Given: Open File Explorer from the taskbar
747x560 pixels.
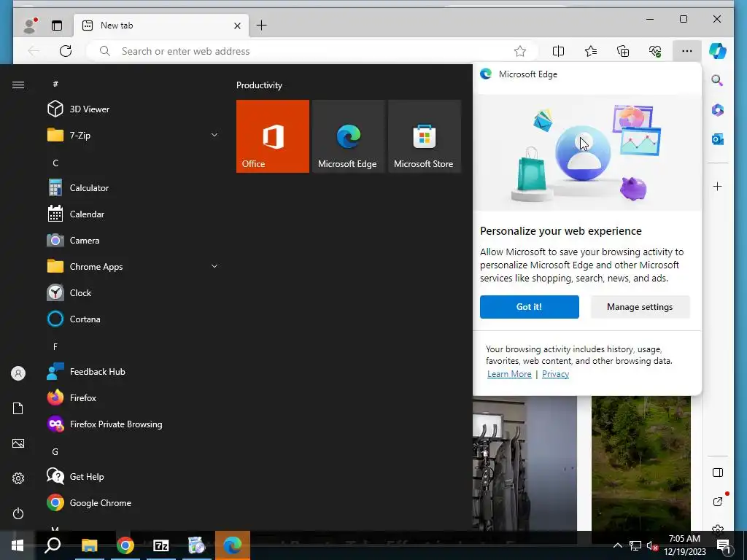Looking at the screenshot, I should 89,545.
